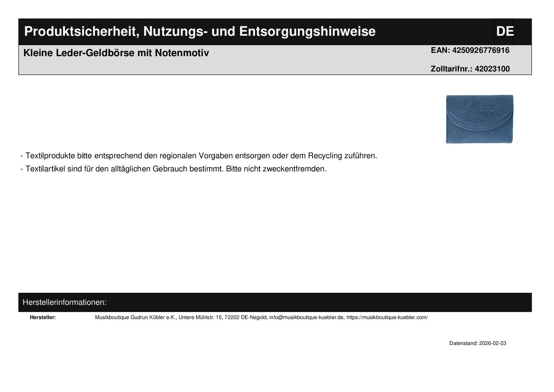Click the 'Textilartikel' daily use instruction line
Viewport: 554px width, 392px height.
tap(173, 169)
